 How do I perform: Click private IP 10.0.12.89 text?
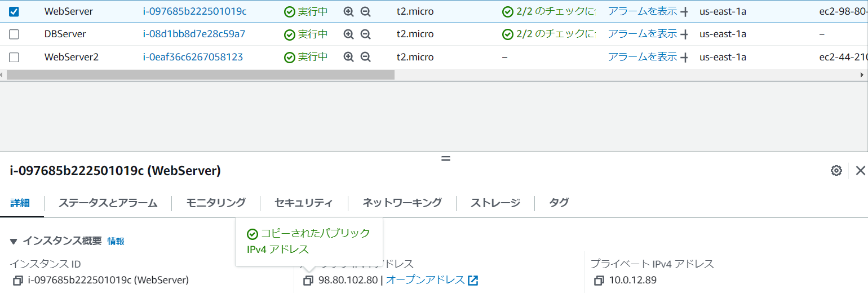633,280
